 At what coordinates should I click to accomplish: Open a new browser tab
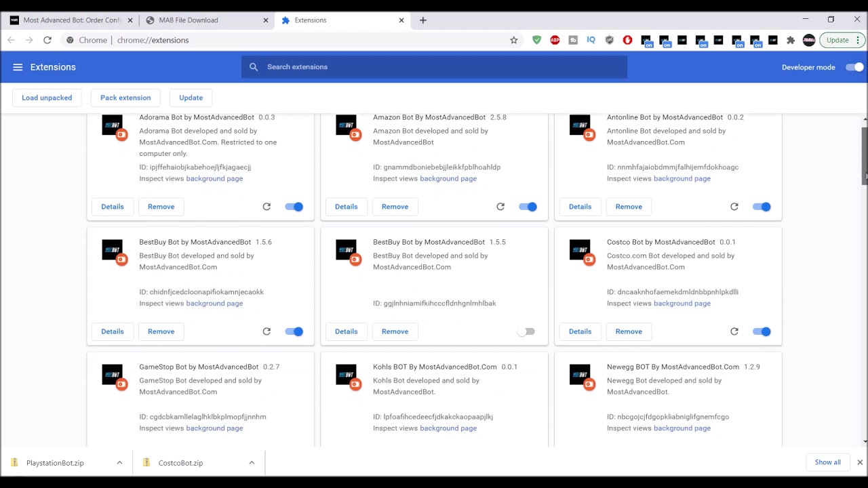[x=423, y=20]
